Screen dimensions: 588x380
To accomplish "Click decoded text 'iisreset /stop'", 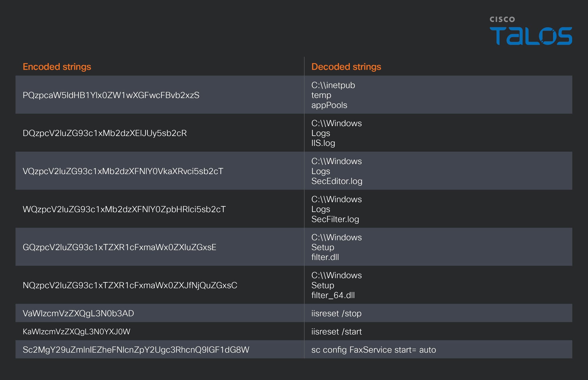I will [336, 314].
